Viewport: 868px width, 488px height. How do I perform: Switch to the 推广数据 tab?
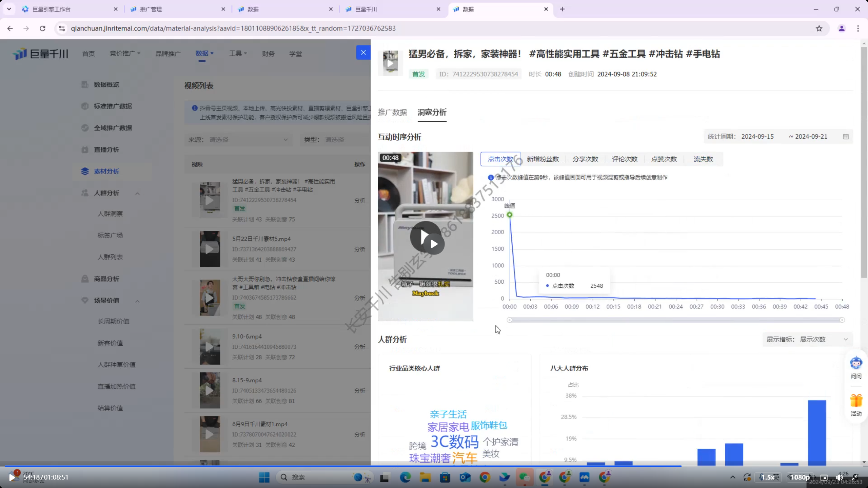coord(392,112)
